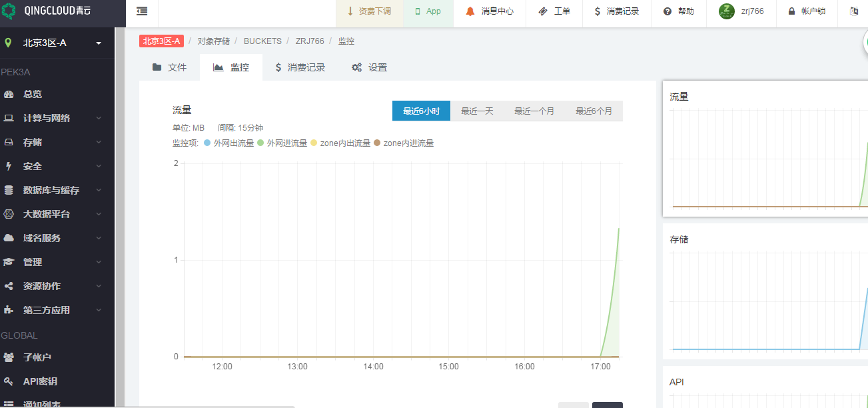Click the down arrow 资费下调 icon
The image size is (868, 408).
[350, 11]
